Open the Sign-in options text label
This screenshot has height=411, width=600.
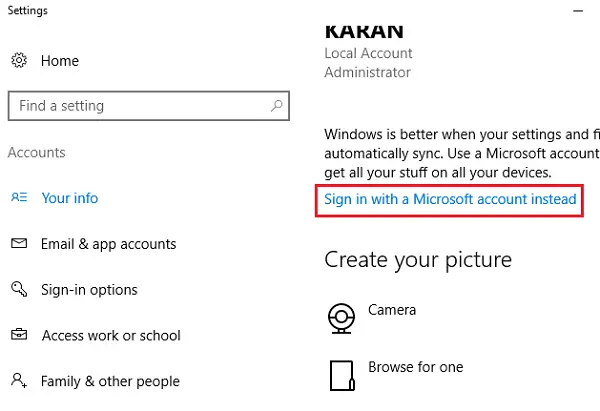click(89, 290)
